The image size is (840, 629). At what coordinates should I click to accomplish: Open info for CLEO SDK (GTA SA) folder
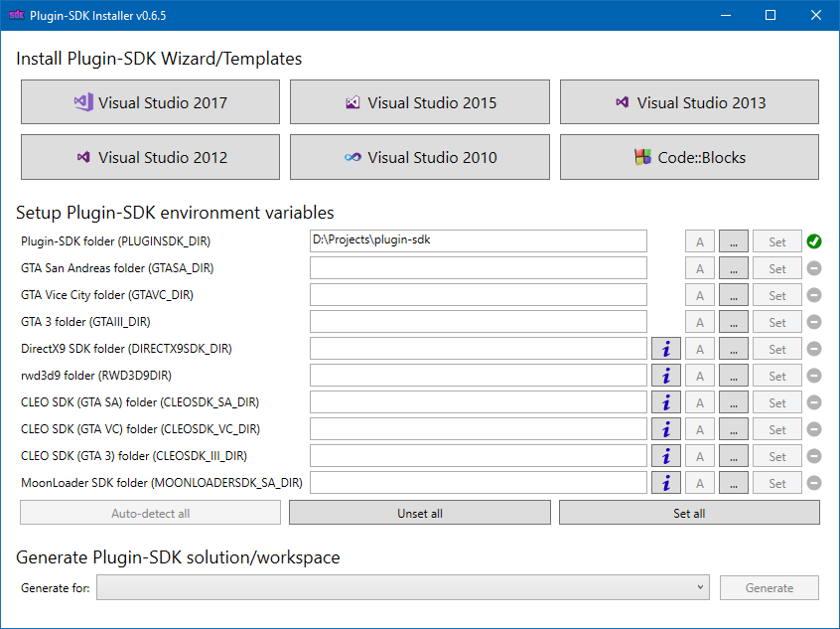666,402
